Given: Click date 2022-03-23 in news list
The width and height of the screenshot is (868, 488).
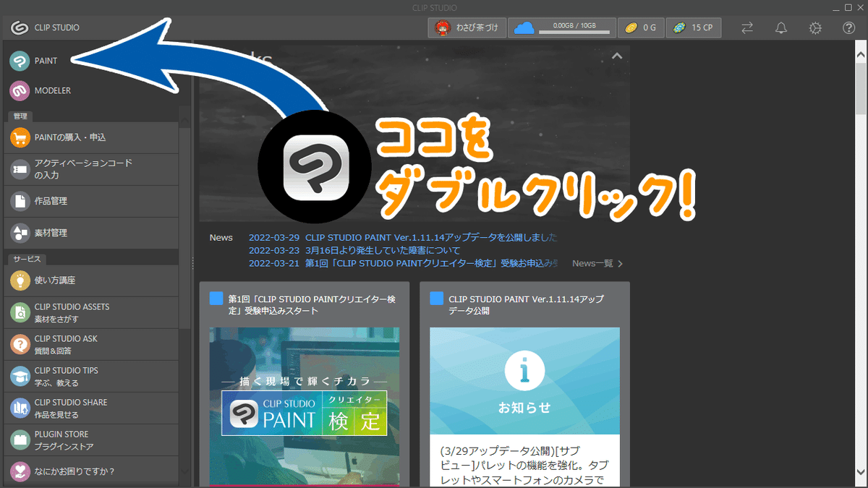Looking at the screenshot, I should click(x=273, y=250).
